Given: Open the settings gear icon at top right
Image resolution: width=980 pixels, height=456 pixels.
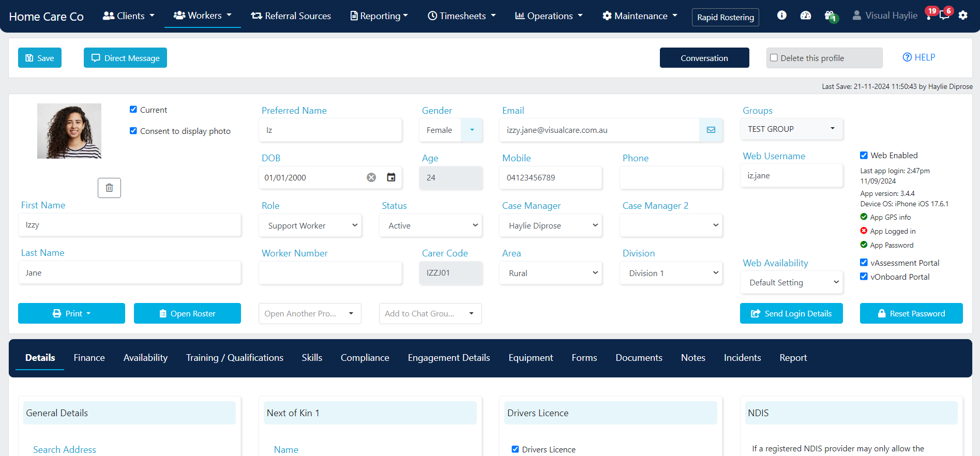Looking at the screenshot, I should (x=962, y=16).
